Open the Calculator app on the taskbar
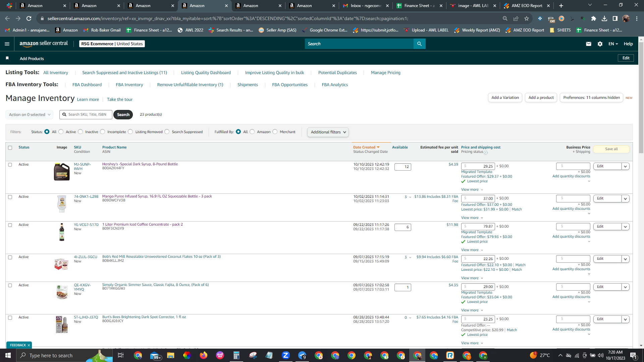The image size is (644, 362). tap(236, 355)
